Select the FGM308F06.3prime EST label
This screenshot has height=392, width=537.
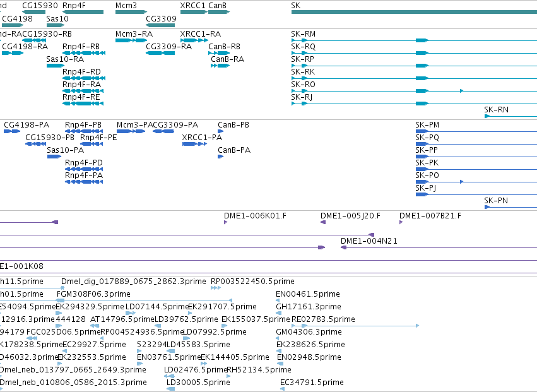93,295
